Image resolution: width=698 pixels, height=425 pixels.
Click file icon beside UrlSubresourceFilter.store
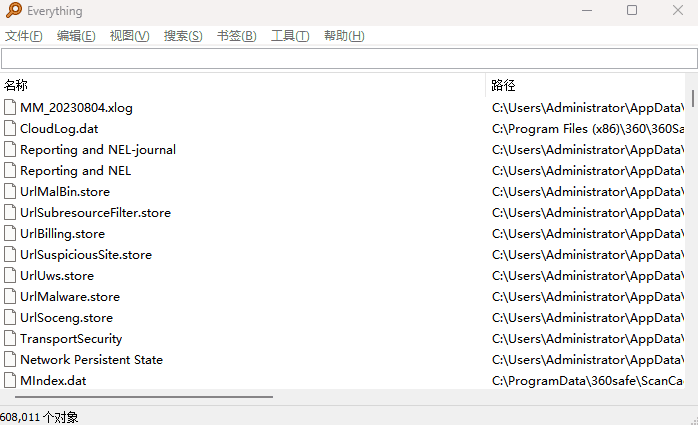10,212
